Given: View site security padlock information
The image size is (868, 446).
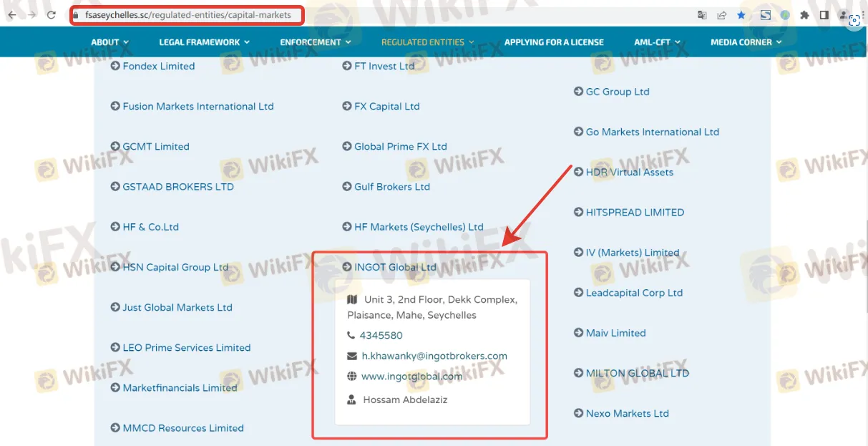Looking at the screenshot, I should [x=76, y=14].
